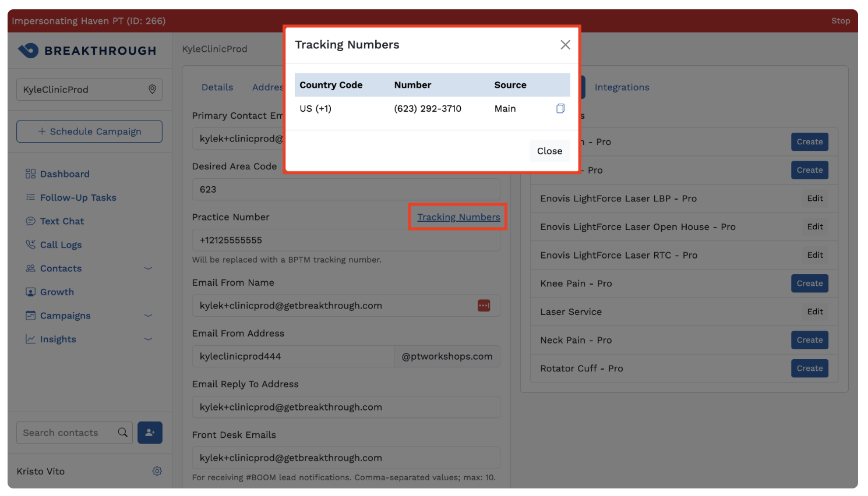
Task: Click the Contacts people icon
Action: point(30,268)
